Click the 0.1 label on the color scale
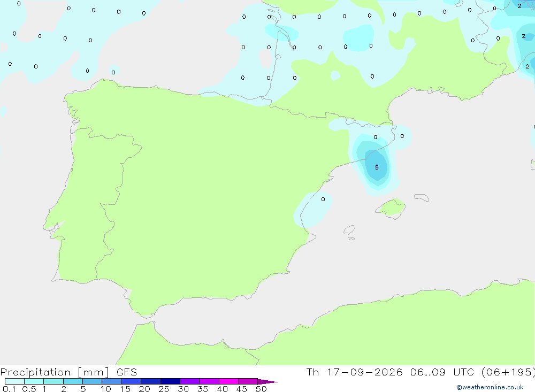535x392 pixels. pyautogui.click(x=9, y=389)
